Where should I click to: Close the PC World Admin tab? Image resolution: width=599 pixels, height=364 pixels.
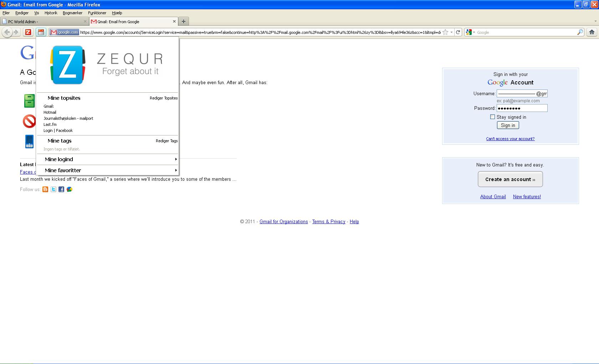click(85, 21)
